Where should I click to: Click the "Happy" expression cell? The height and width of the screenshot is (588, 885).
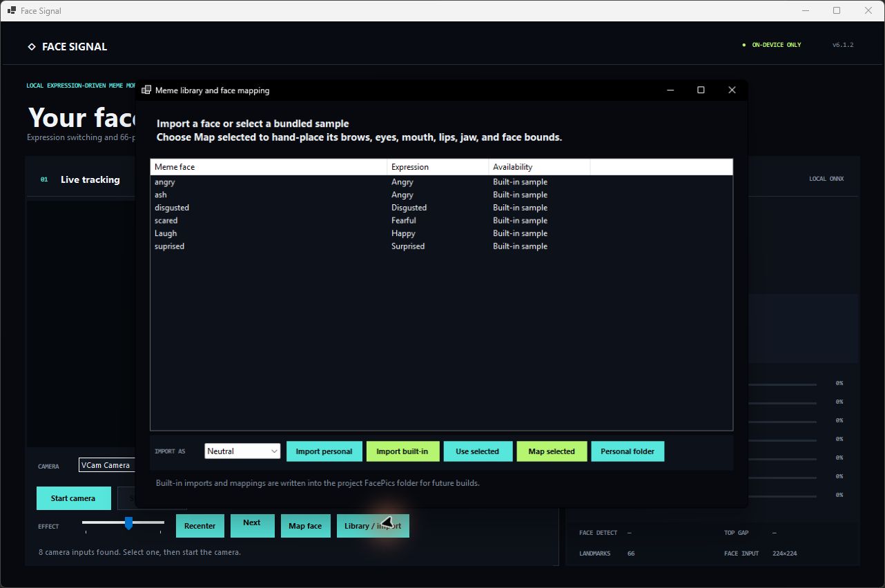click(x=403, y=233)
